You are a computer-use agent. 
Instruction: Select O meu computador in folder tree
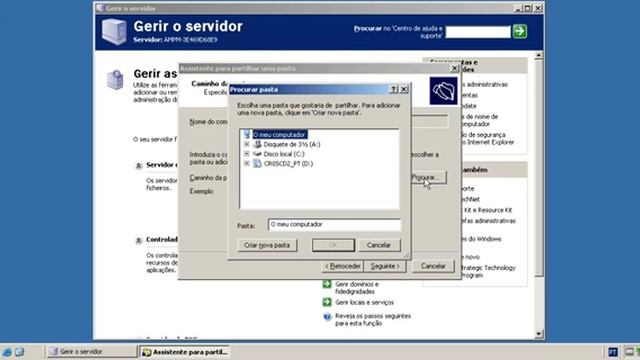[x=280, y=134]
